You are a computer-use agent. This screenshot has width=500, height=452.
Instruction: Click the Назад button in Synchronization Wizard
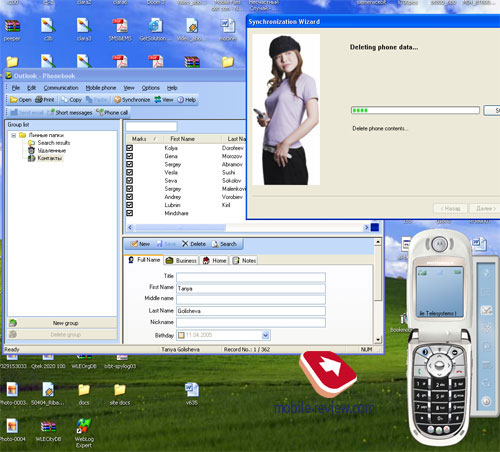450,208
